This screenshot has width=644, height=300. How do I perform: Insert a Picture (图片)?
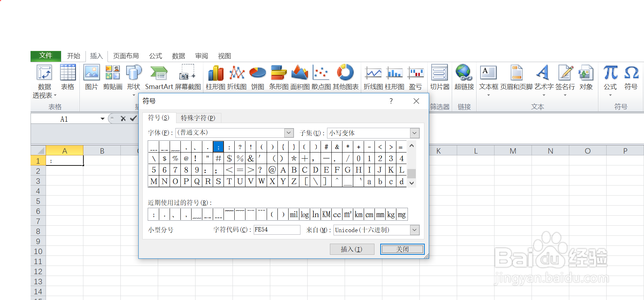[92, 77]
